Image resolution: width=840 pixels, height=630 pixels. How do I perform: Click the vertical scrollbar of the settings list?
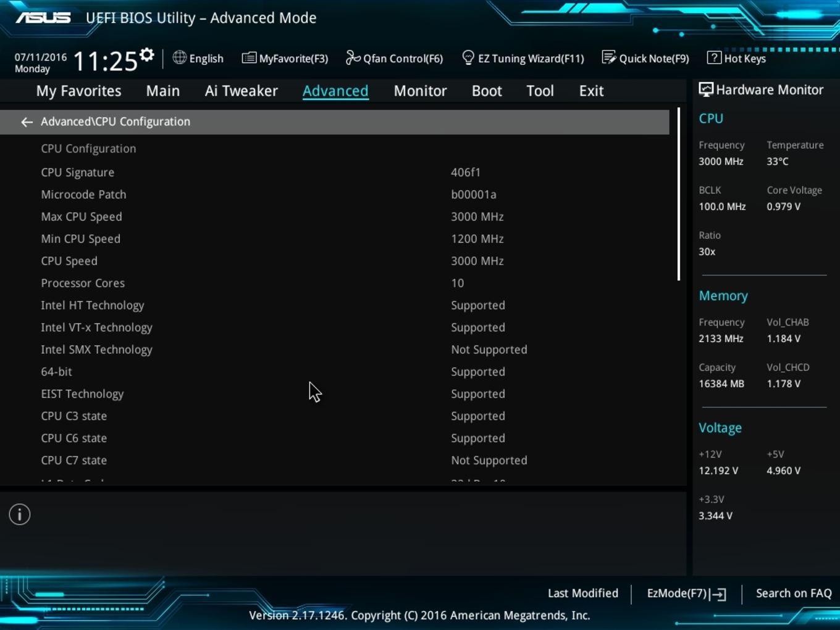coord(679,195)
